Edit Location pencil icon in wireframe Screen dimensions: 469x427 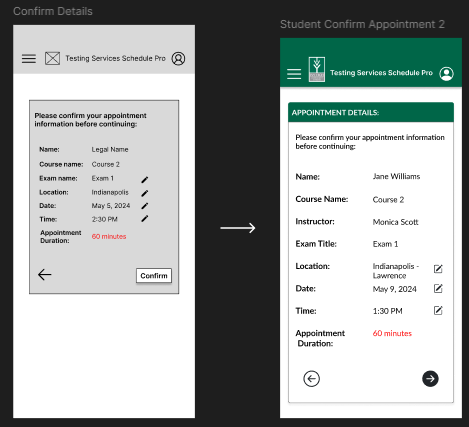[144, 193]
